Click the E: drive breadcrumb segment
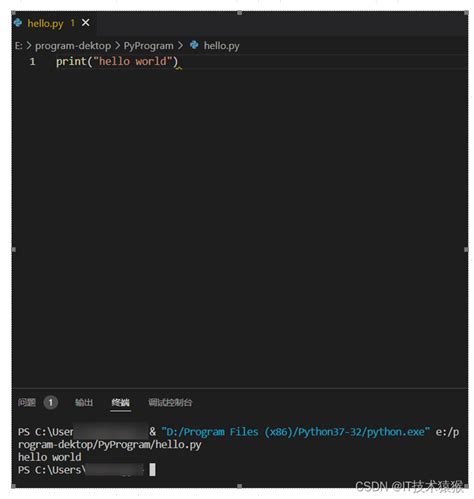Viewport: 474px width, 499px height. pyautogui.click(x=19, y=46)
